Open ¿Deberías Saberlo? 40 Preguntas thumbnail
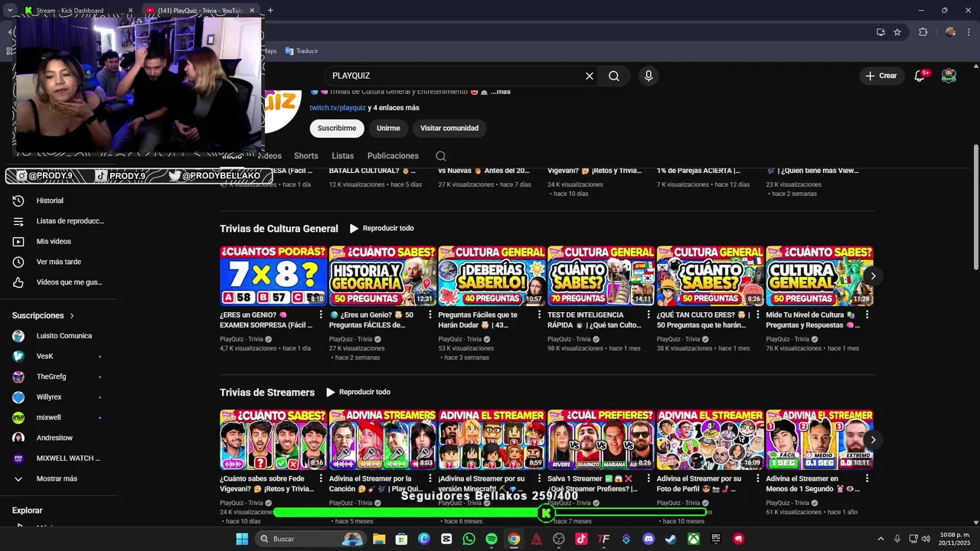This screenshot has height=551, width=980. click(x=492, y=275)
